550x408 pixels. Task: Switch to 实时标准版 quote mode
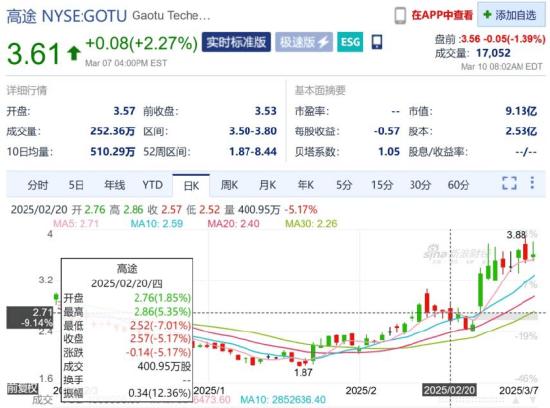coord(236,42)
